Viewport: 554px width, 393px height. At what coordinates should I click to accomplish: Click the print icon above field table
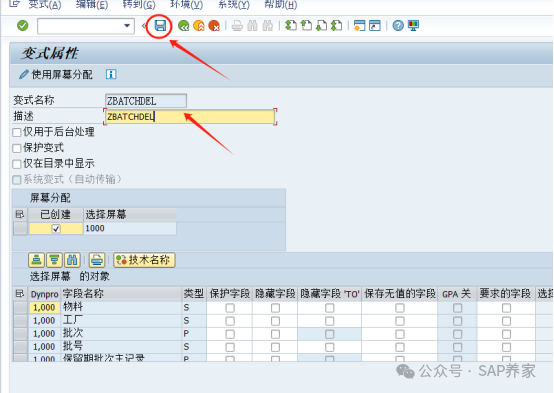97,260
